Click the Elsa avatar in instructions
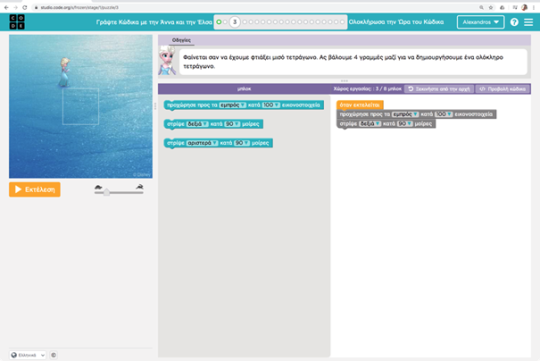The image size is (540, 361). (167, 61)
